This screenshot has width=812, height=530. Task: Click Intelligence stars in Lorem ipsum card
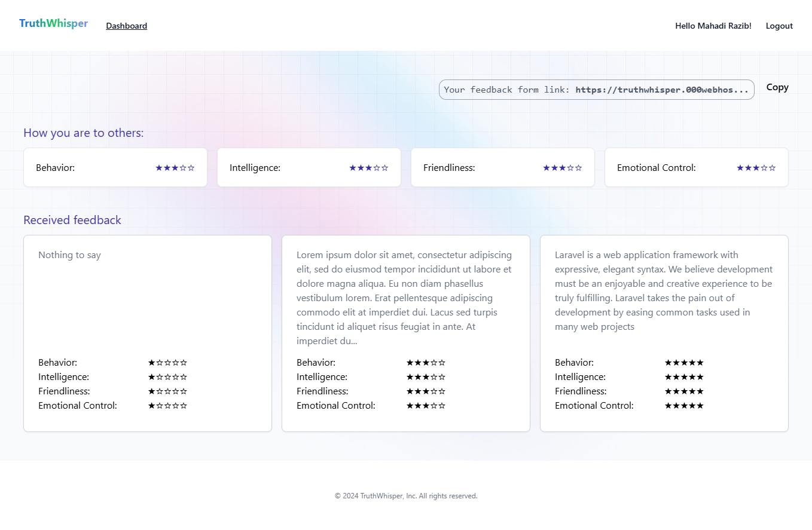point(426,377)
